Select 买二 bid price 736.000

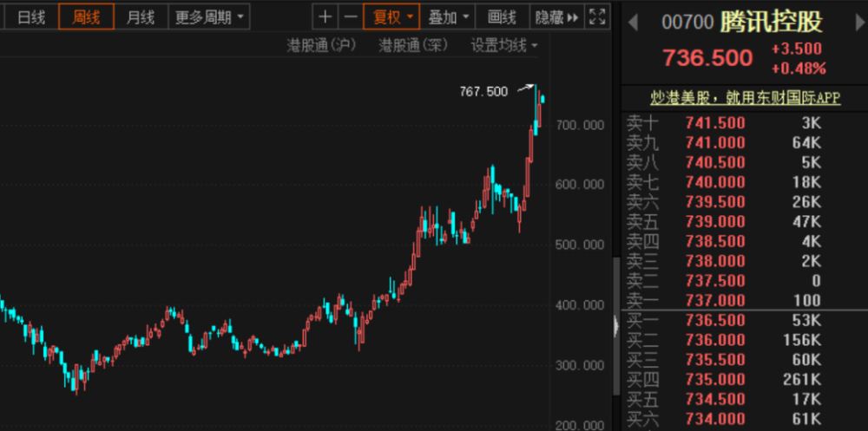click(x=715, y=340)
